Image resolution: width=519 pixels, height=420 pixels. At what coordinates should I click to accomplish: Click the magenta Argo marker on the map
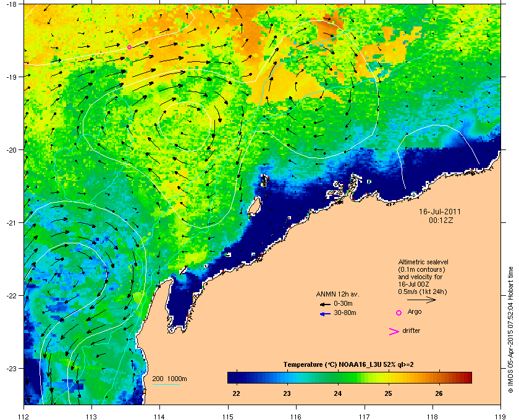click(129, 48)
